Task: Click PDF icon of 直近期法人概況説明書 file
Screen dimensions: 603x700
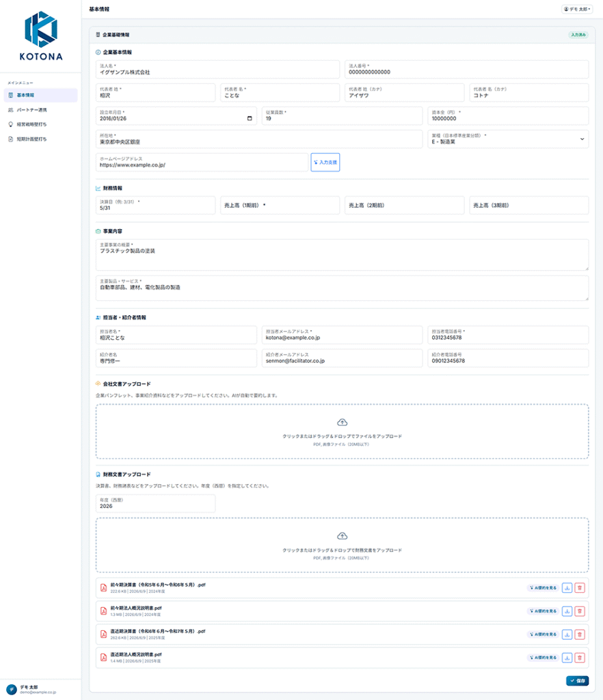Action: click(103, 658)
